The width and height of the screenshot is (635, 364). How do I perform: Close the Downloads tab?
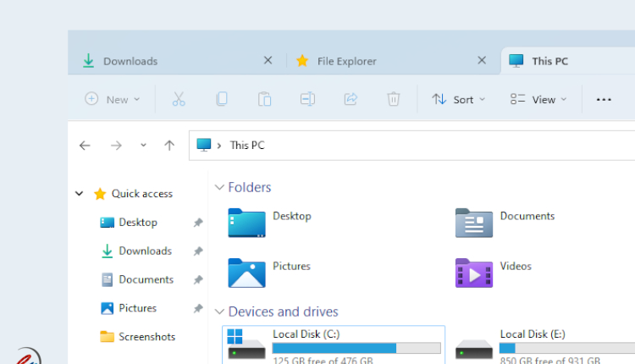click(268, 61)
